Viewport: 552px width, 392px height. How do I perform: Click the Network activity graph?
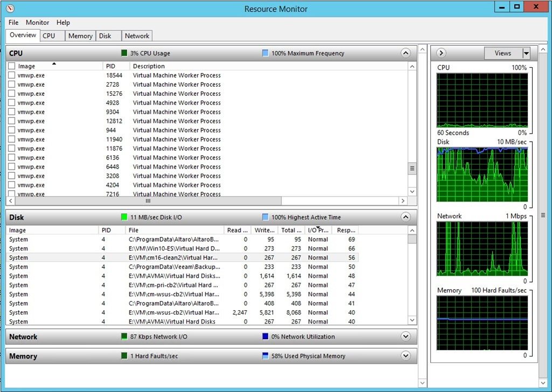pos(482,249)
